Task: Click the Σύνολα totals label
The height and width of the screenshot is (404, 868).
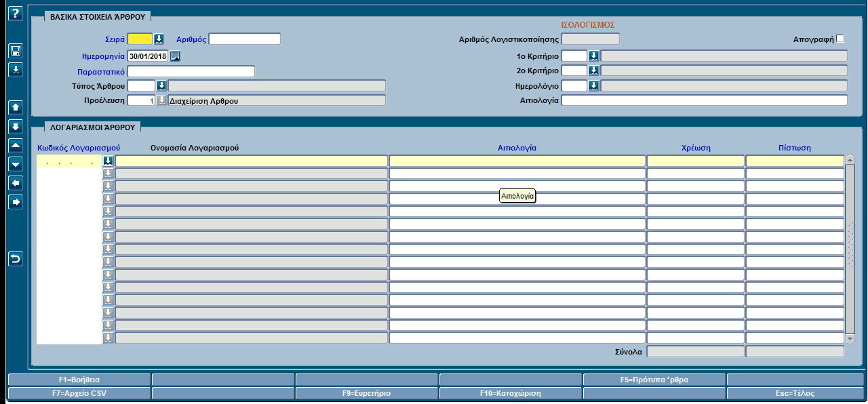Action: (x=629, y=352)
